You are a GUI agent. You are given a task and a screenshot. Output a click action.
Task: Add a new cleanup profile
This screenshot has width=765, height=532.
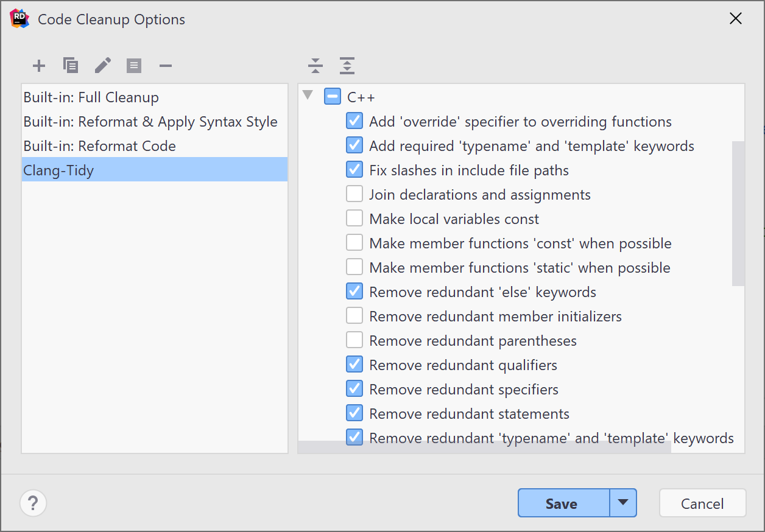coord(38,65)
